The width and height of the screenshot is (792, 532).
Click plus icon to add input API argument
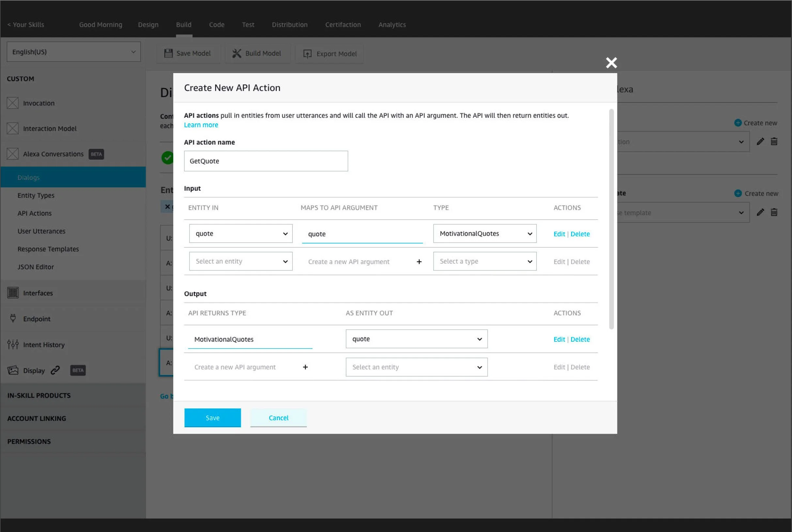(419, 261)
